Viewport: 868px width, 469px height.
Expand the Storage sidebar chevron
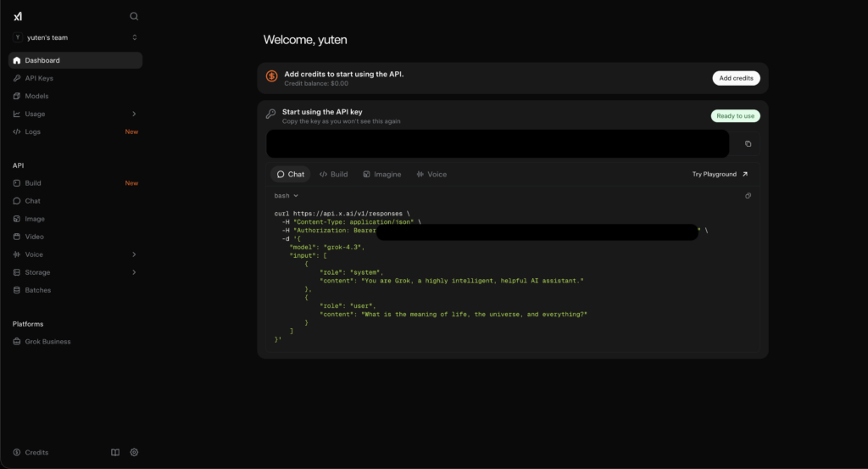tap(134, 272)
